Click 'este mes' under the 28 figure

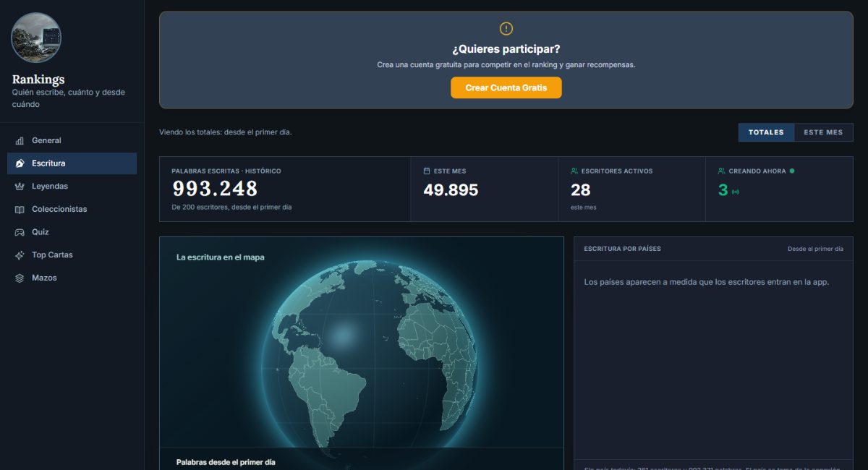point(584,208)
